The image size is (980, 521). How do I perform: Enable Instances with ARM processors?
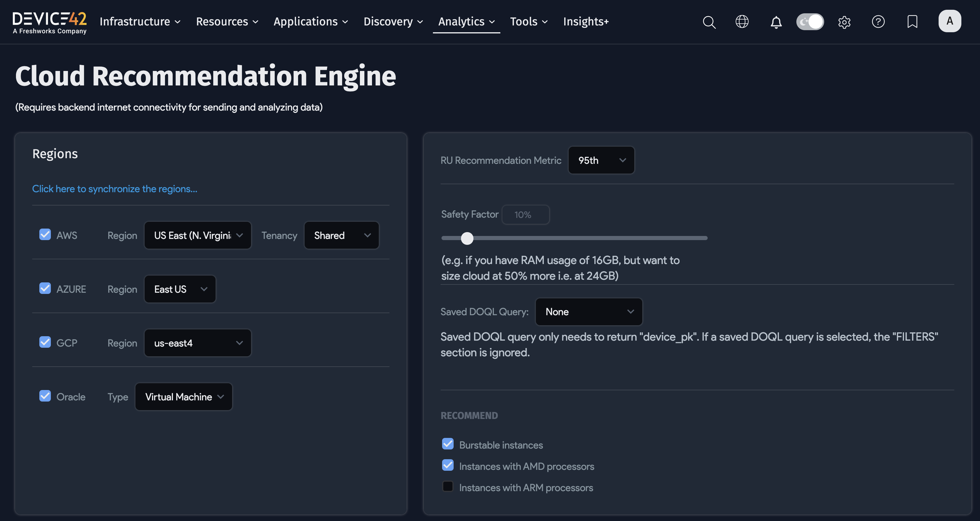pyautogui.click(x=447, y=486)
